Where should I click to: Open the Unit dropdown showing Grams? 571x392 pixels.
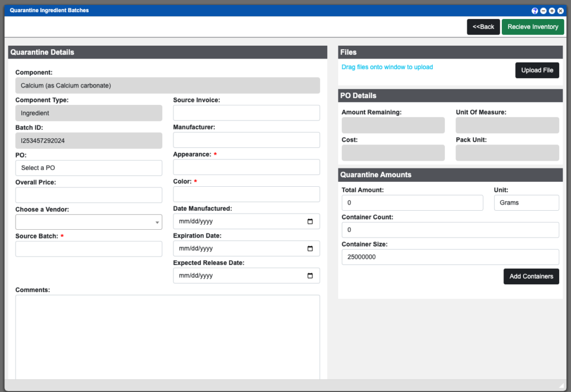(x=526, y=202)
